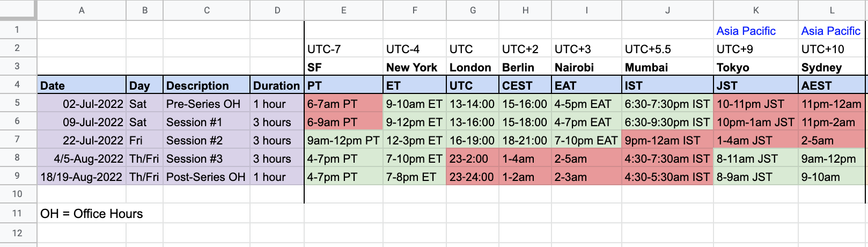868x247 pixels.
Task: Select the column A header
Action: tap(82, 10)
